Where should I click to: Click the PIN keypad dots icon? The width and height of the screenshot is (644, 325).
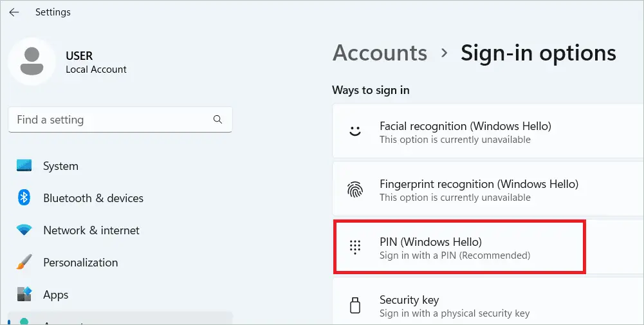point(355,247)
